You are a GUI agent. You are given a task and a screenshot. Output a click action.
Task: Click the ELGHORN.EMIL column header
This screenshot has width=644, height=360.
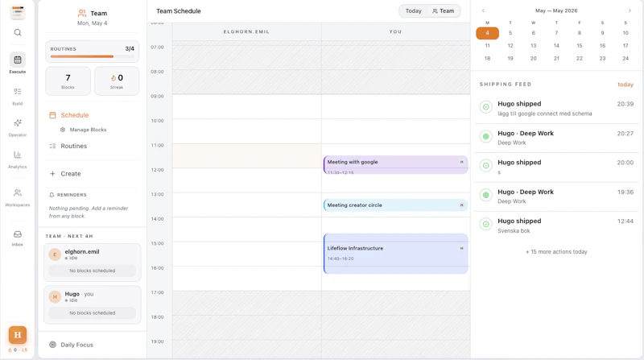click(x=246, y=31)
